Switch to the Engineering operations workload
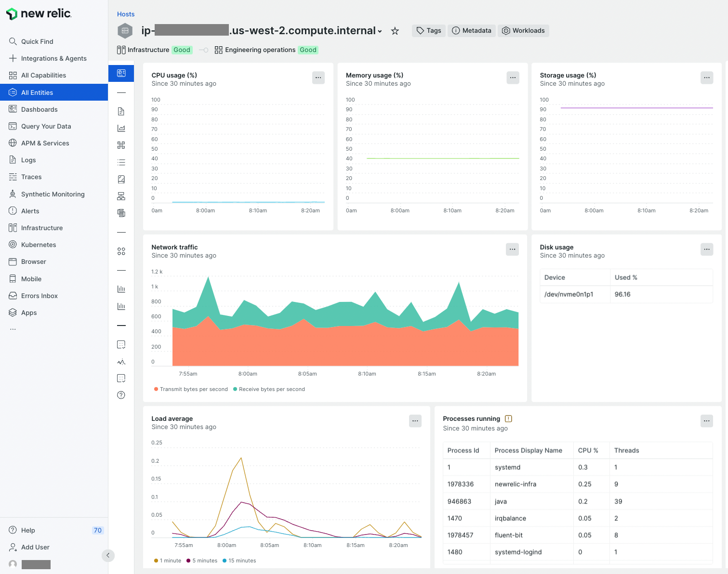This screenshot has width=728, height=574. 260,50
